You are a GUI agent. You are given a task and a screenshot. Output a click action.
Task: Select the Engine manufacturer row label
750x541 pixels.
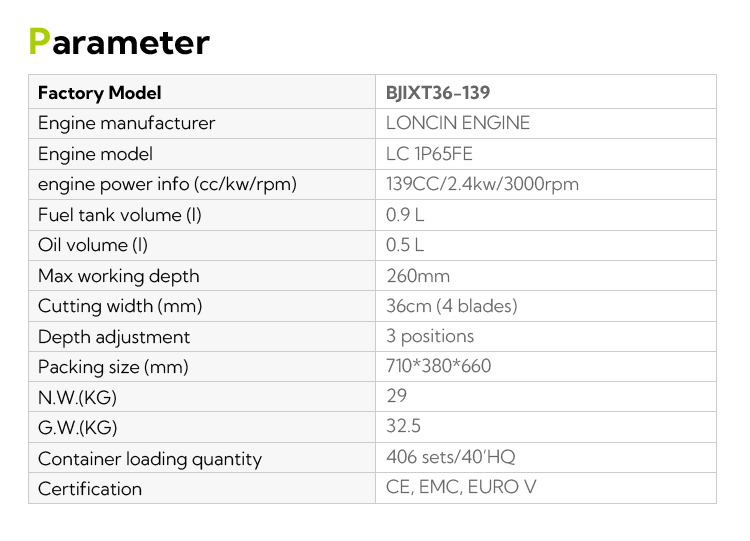tap(126, 123)
